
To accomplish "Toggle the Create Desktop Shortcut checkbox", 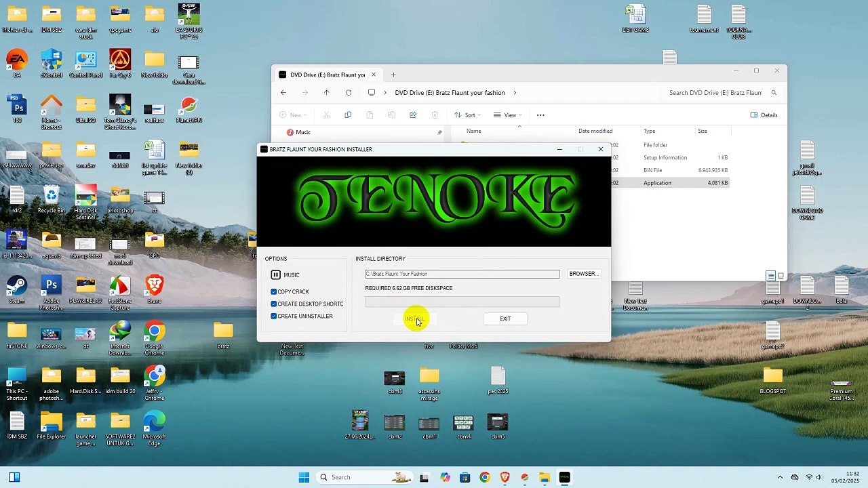I will [x=273, y=304].
